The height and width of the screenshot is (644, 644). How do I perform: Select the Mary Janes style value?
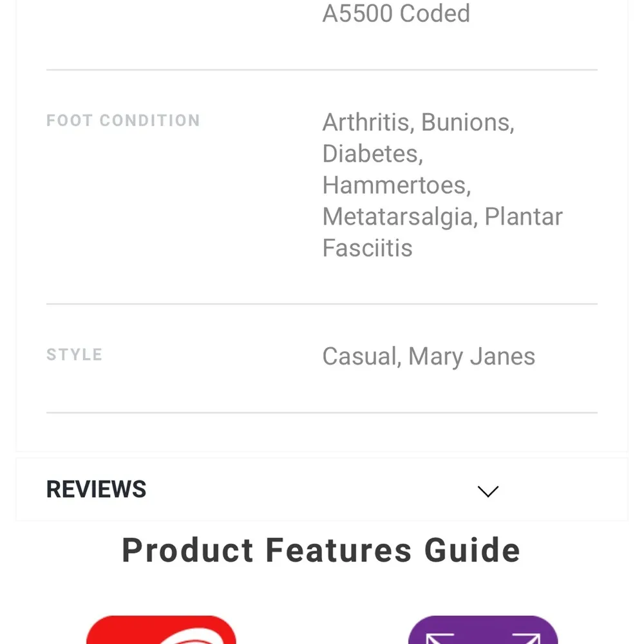pyautogui.click(x=471, y=357)
